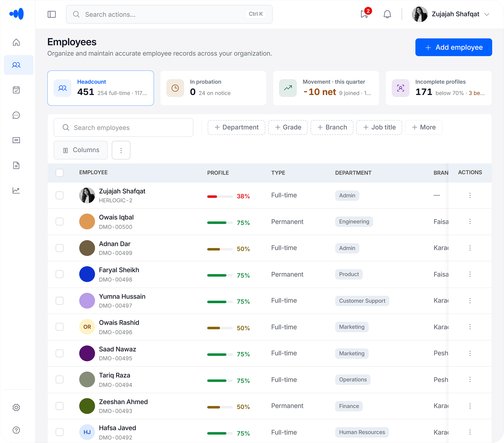Image resolution: width=504 pixels, height=443 pixels.
Task: Add a Department filter
Action: [237, 128]
